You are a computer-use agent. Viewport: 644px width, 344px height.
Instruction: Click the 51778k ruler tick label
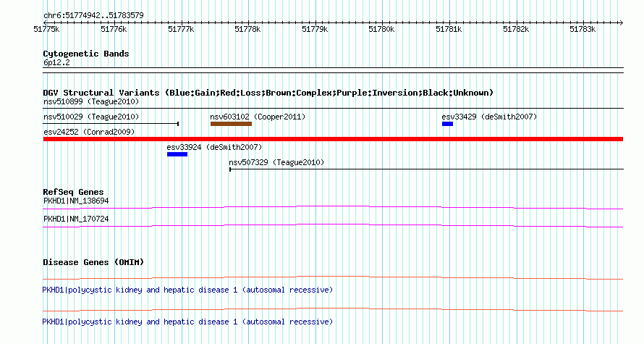(x=247, y=29)
